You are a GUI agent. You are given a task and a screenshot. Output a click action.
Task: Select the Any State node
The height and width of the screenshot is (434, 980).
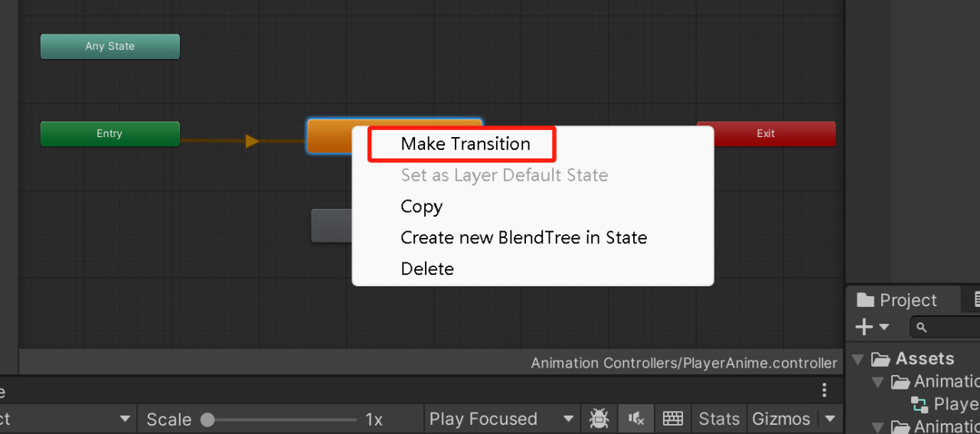pyautogui.click(x=110, y=47)
